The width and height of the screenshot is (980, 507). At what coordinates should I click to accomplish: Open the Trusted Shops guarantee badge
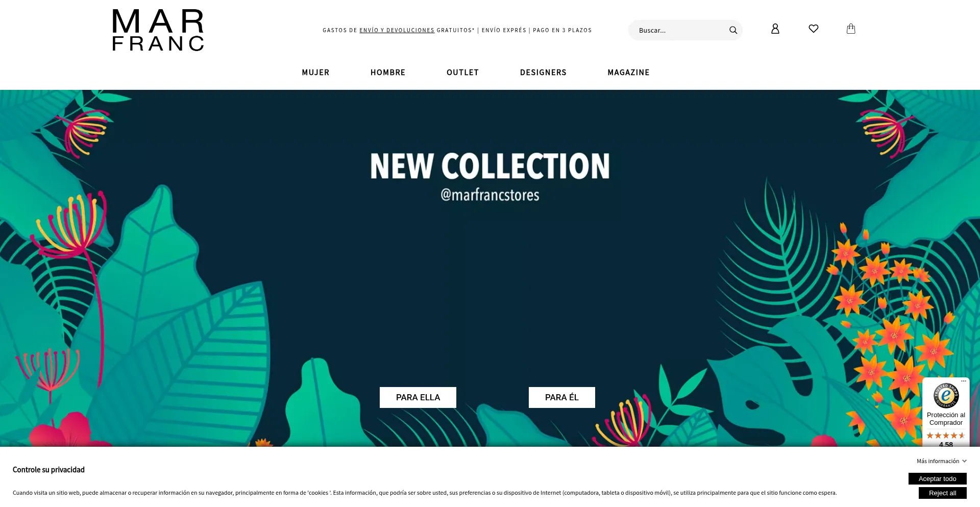coord(946,396)
